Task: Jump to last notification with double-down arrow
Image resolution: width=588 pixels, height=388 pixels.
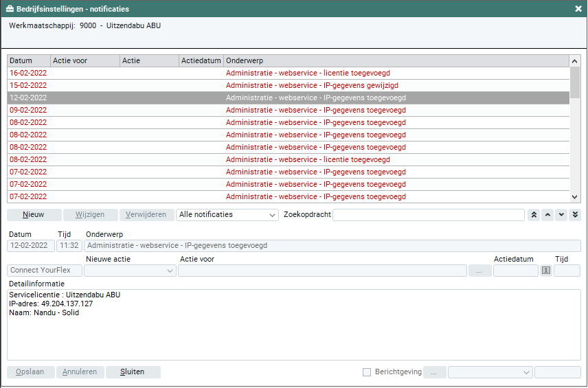Action: pyautogui.click(x=575, y=215)
